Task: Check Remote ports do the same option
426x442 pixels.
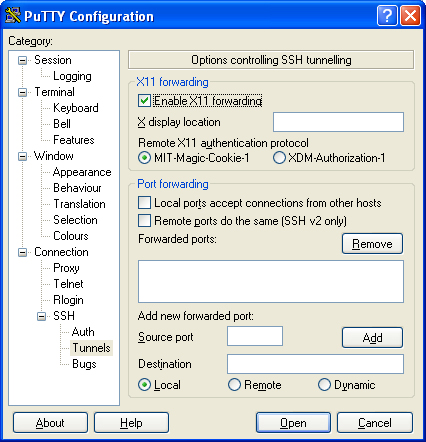Action: pyautogui.click(x=144, y=221)
